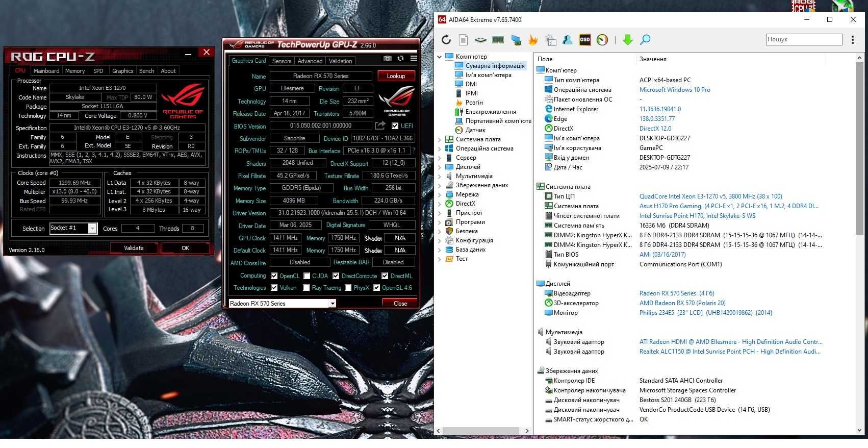Viewport: 868px width, 448px height.
Task: Open the GPU-Z hamburger menu icon
Action: point(414,58)
